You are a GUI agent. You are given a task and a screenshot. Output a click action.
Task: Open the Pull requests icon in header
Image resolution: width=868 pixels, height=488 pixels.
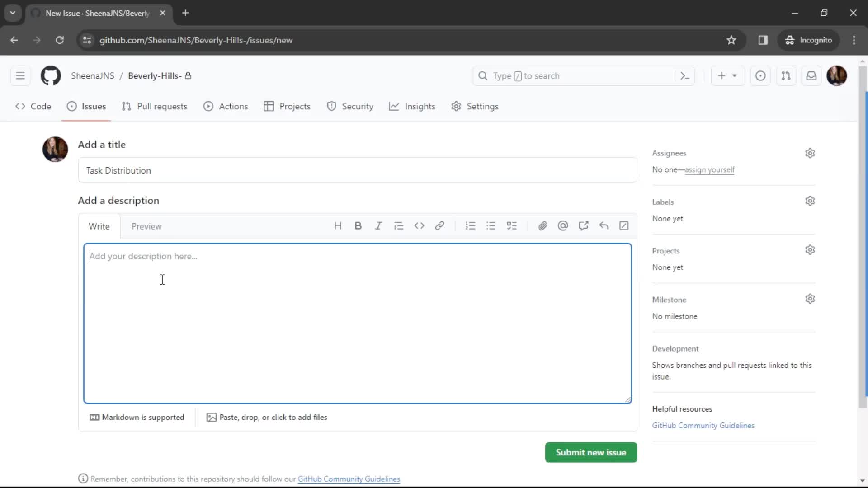[x=786, y=76]
